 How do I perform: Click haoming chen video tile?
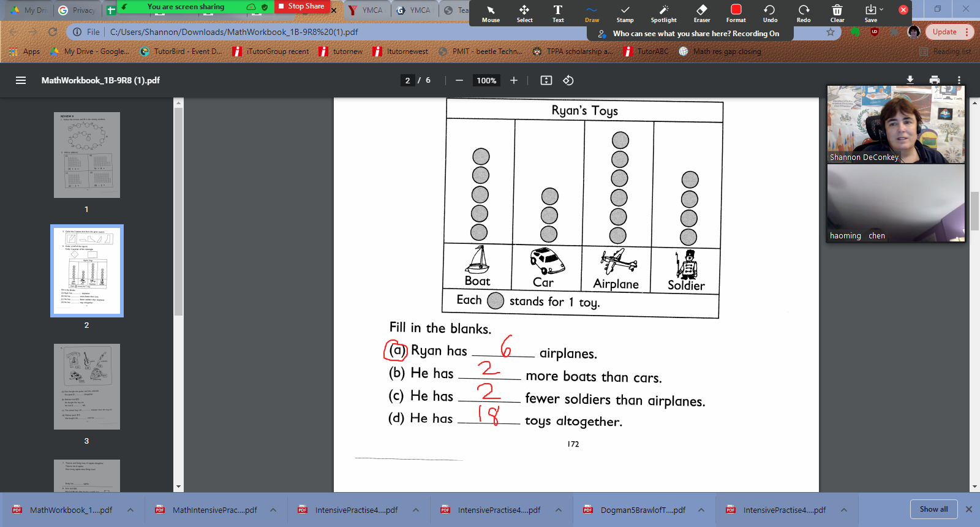(x=896, y=203)
